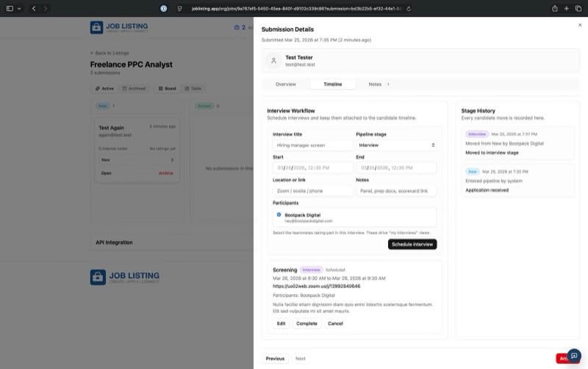588x369 pixels.
Task: Go back with the browser back arrow
Action: (34, 8)
